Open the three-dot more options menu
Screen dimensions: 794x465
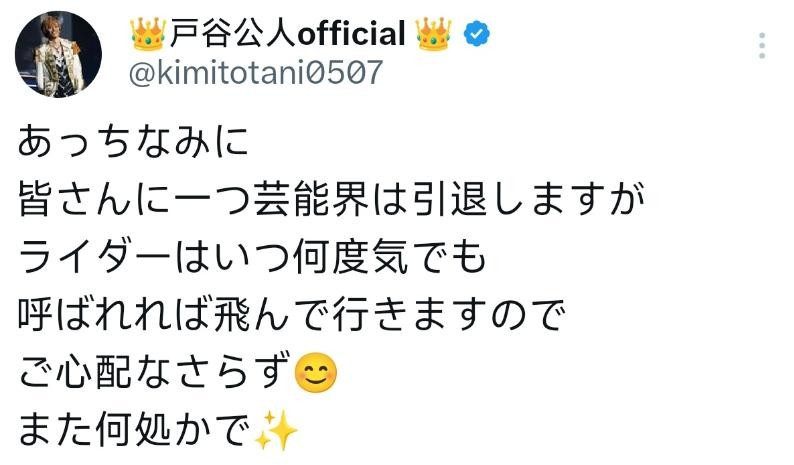[762, 46]
